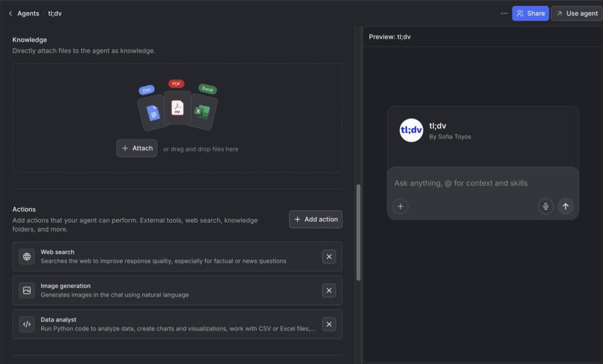Focus the Ask anything chat input
The image size is (603, 364).
[x=483, y=183]
